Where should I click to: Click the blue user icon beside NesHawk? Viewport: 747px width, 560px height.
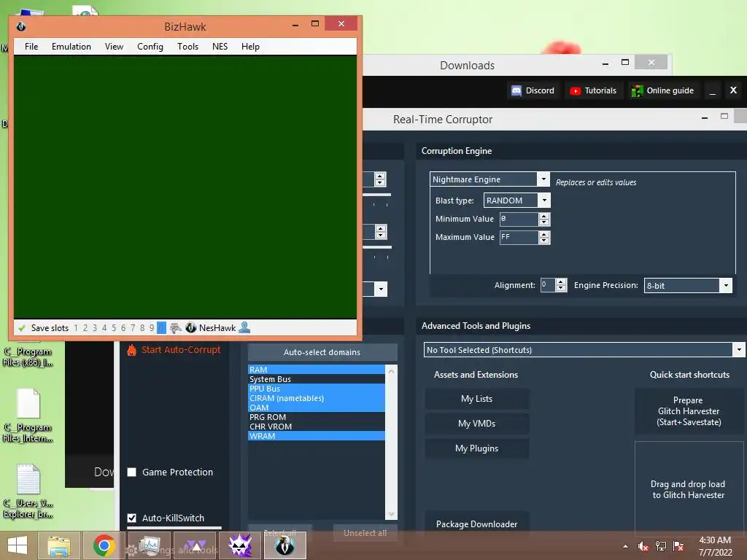coord(244,327)
